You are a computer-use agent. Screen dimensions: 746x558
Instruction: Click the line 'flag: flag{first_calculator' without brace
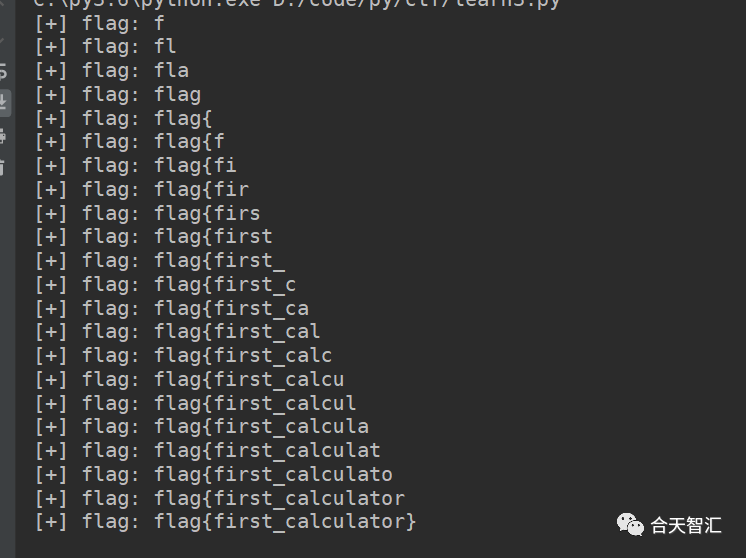click(x=219, y=498)
